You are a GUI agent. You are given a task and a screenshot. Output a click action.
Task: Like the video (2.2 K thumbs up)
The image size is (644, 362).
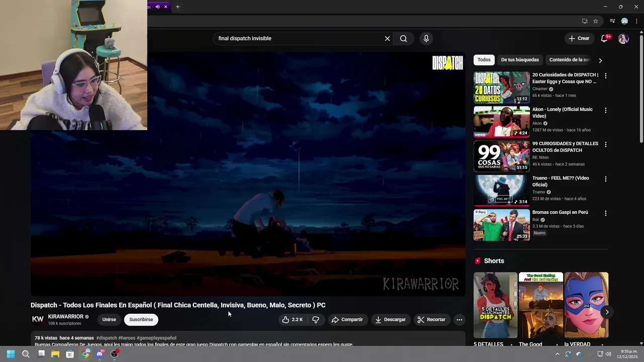tap(293, 320)
